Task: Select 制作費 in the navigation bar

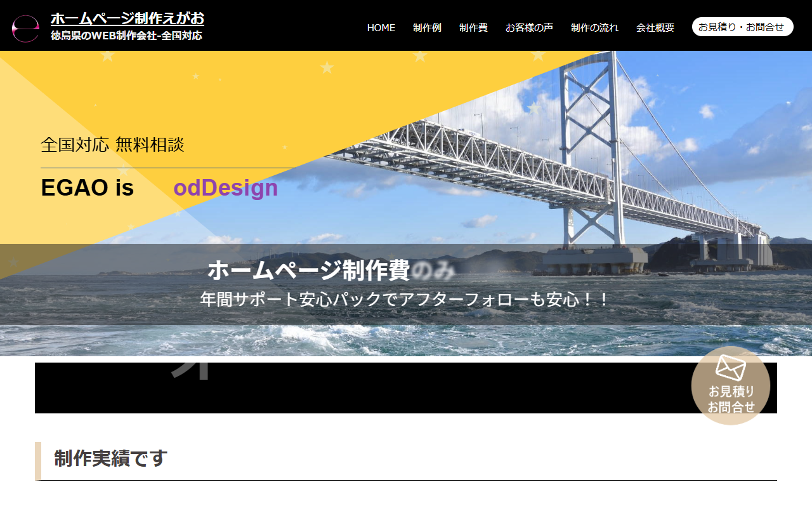Action: tap(473, 27)
